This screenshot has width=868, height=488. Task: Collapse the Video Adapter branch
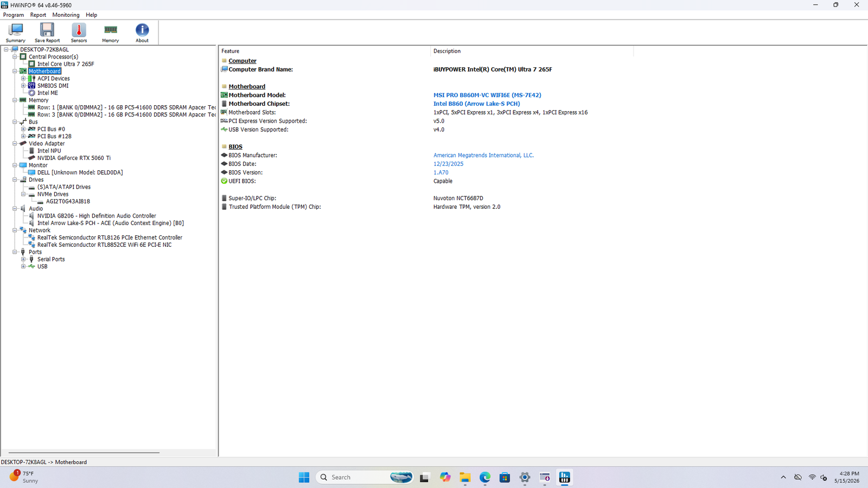pyautogui.click(x=15, y=144)
